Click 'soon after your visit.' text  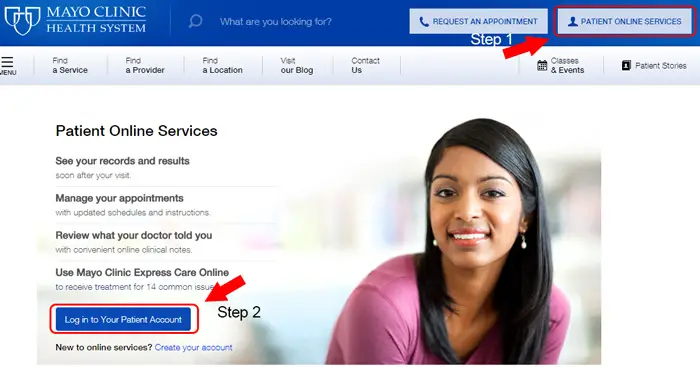pyautogui.click(x=93, y=175)
